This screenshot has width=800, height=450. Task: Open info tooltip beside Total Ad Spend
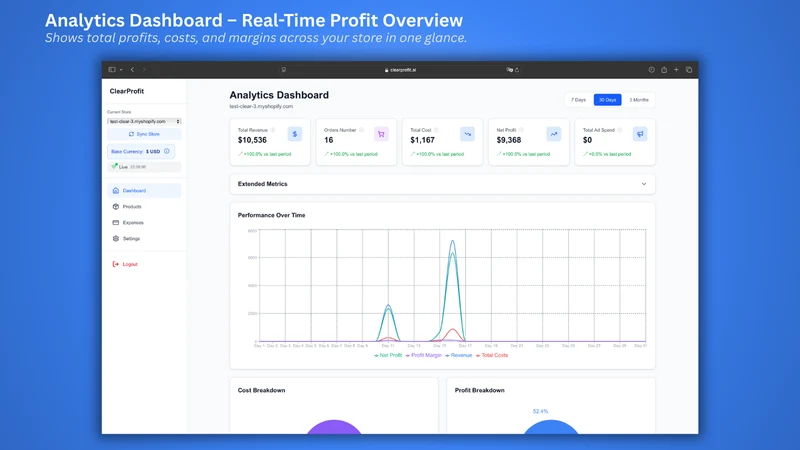coord(620,130)
